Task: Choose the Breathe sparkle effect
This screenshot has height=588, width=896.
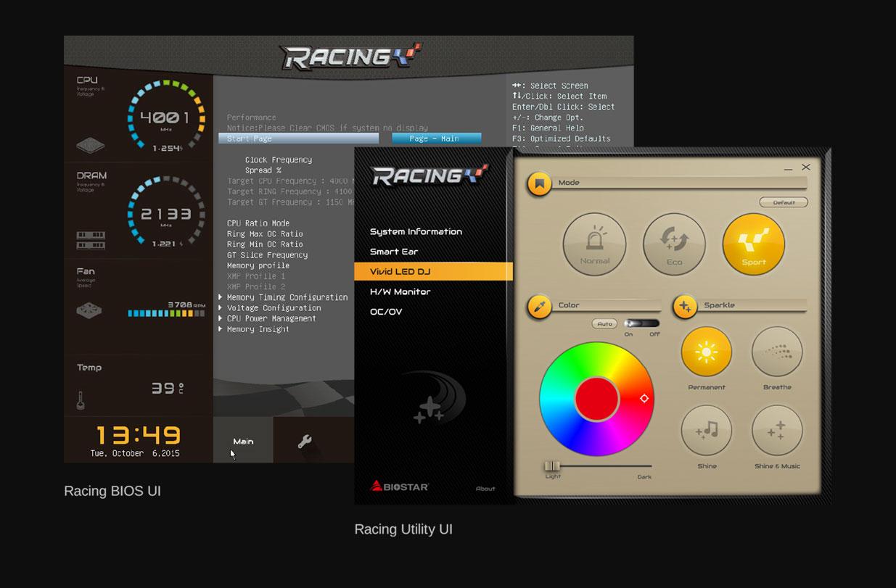Action: coord(777,352)
